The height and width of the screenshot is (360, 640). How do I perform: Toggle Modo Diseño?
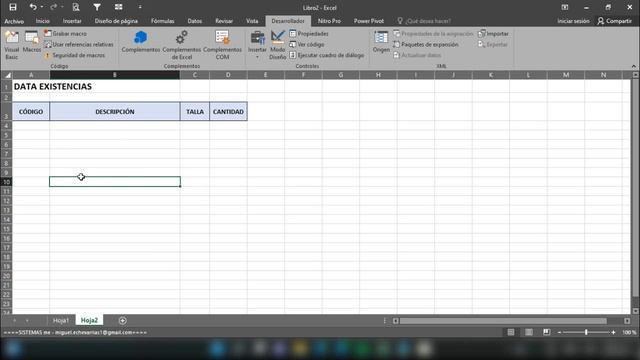pos(278,45)
